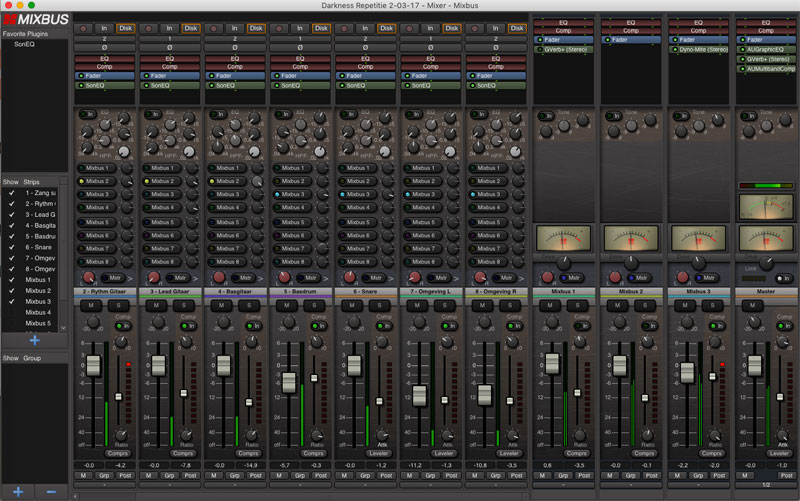Toggle Comp In on the Basdrum strip
The height and width of the screenshot is (501, 800).
tap(319, 325)
